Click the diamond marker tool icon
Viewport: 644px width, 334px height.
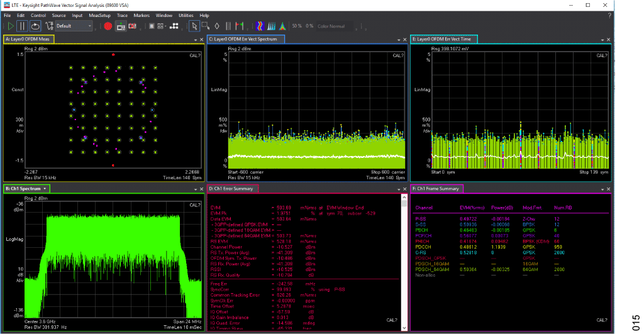tap(217, 26)
